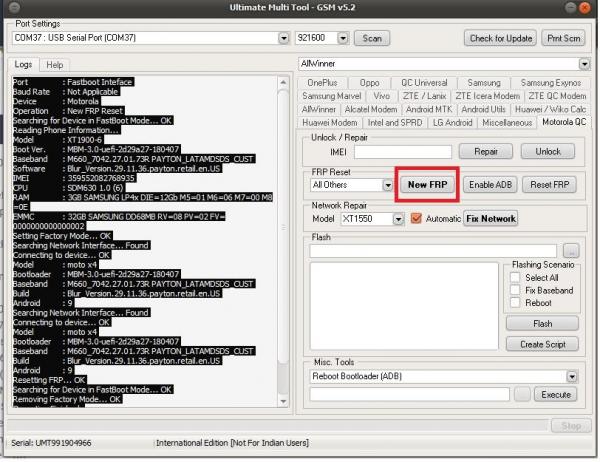
Task: Open the Android MTK tab
Action: pyautogui.click(x=429, y=109)
